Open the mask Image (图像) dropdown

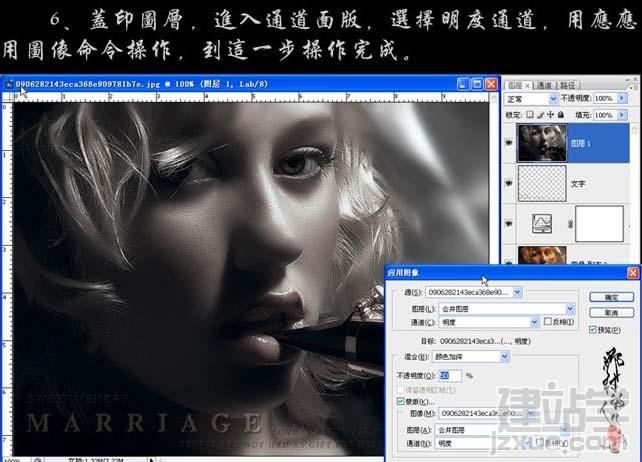point(487,413)
